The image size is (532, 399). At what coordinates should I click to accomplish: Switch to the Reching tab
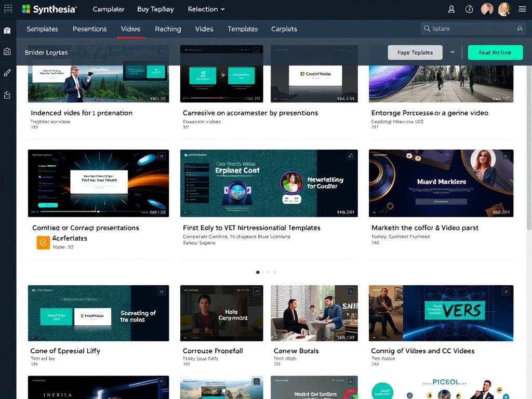click(x=168, y=29)
